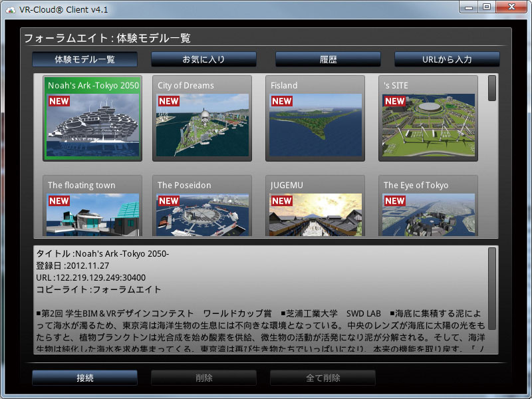Click the NEW badge on Fisland
Viewport: 532px width, 399px height.
[x=281, y=101]
